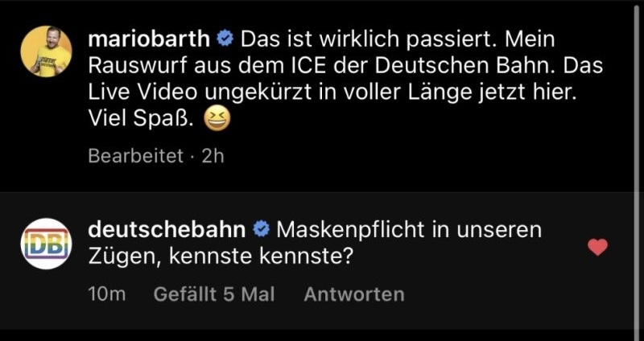This screenshot has height=341, width=644.
Task: Click the mariobarth username
Action: tap(149, 39)
